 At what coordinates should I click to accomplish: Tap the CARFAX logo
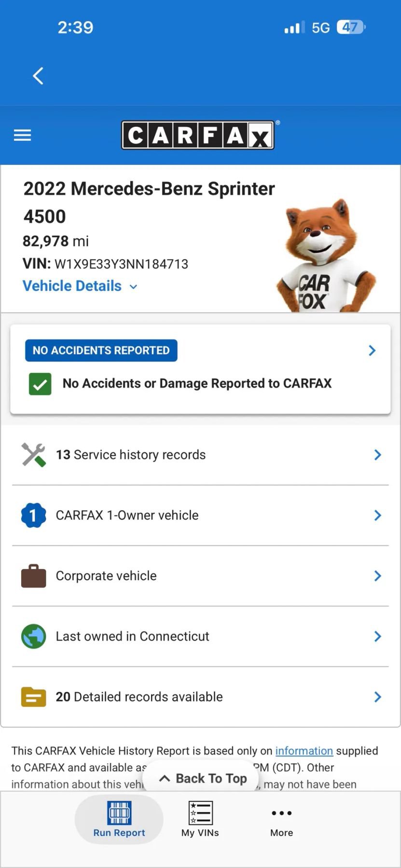[198, 135]
